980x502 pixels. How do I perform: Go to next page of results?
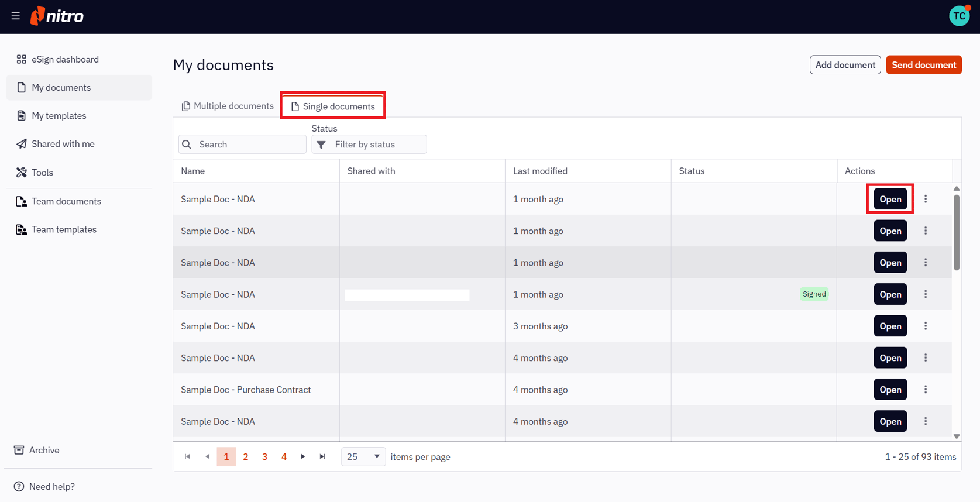(x=303, y=456)
